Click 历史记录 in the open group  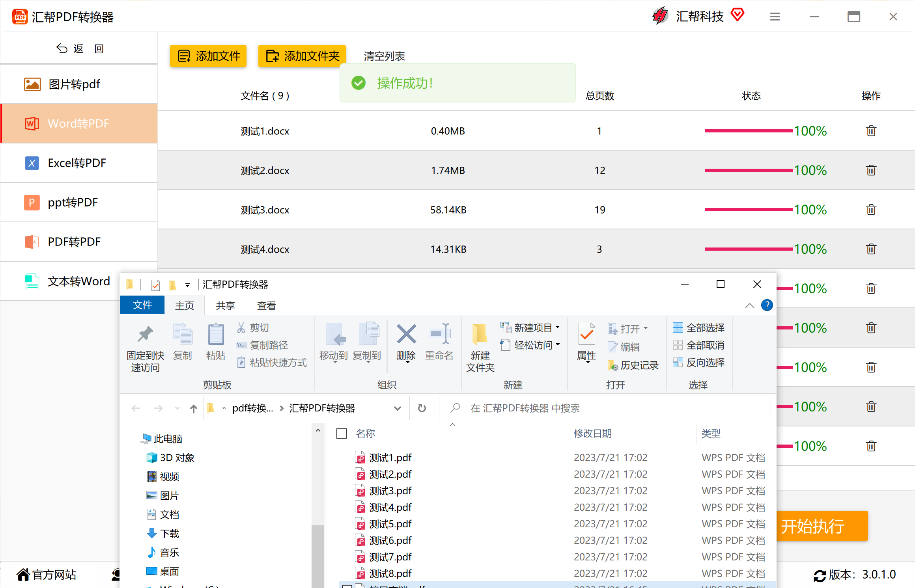633,365
